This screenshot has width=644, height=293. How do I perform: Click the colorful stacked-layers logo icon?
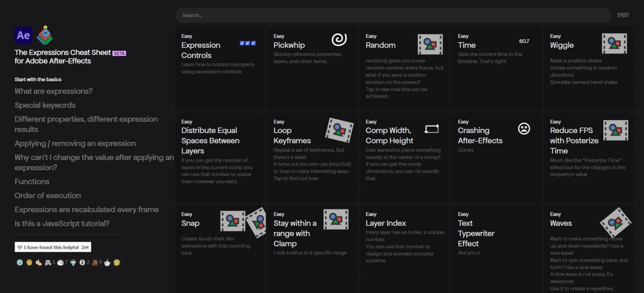[x=45, y=35]
